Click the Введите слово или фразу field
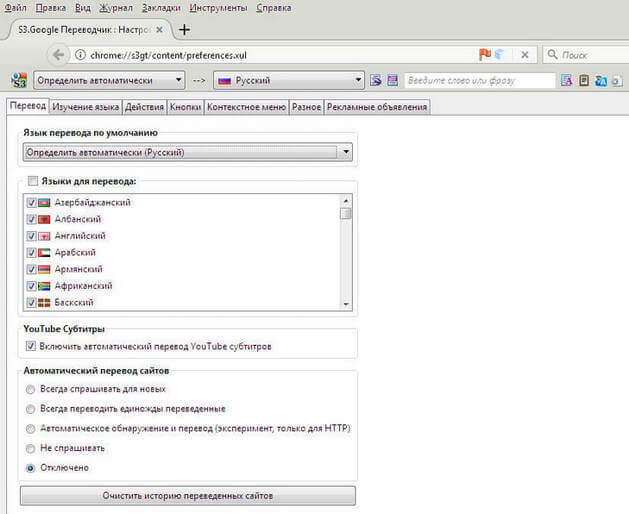This screenshot has width=629, height=514. coord(480,81)
